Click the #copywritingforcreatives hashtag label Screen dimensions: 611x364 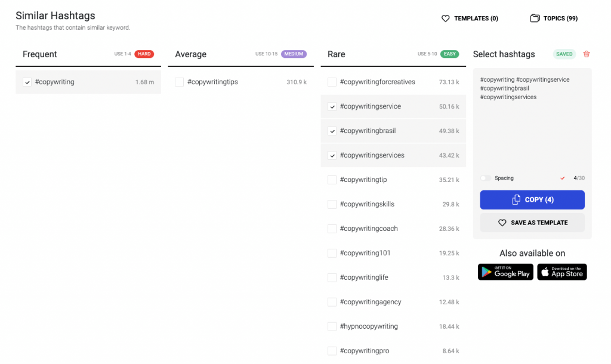pos(377,82)
